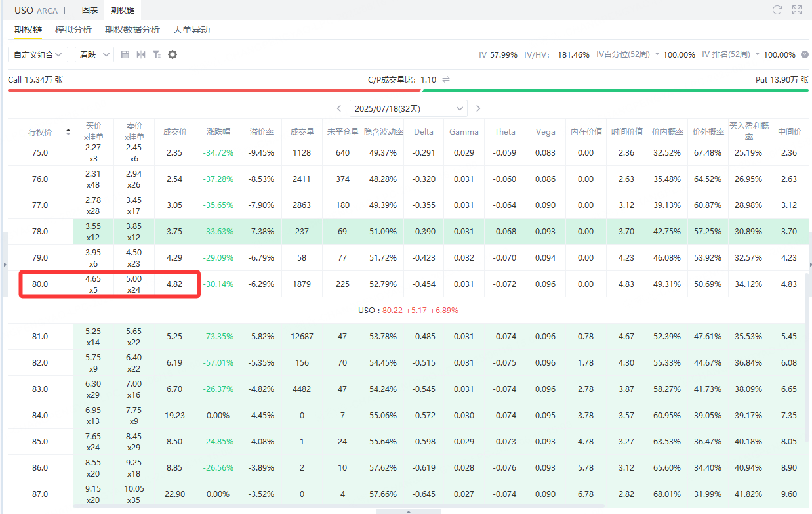Click the fullscreen expand icon
The width and height of the screenshot is (812, 514).
(797, 10)
